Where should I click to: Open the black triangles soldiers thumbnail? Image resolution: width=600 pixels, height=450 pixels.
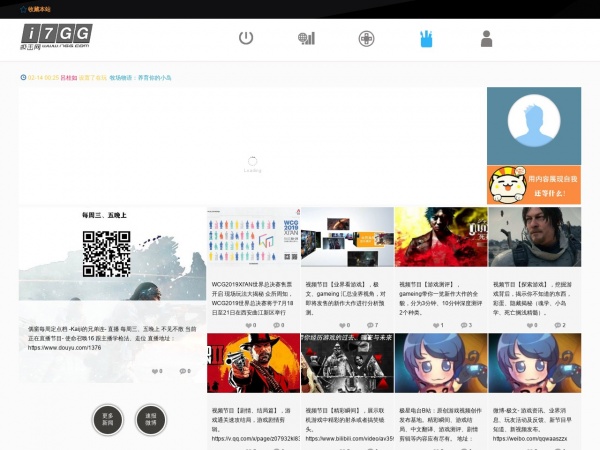click(x=347, y=363)
